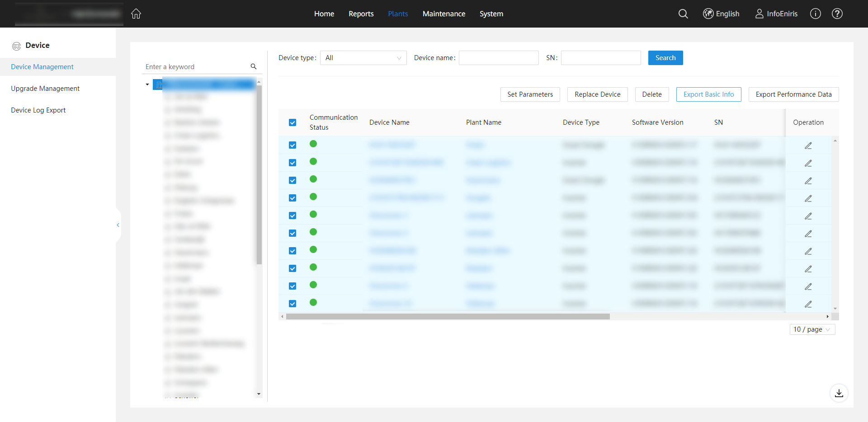Viewport: 868px width, 422px height.
Task: Click the Export Basic Info button
Action: pos(709,94)
